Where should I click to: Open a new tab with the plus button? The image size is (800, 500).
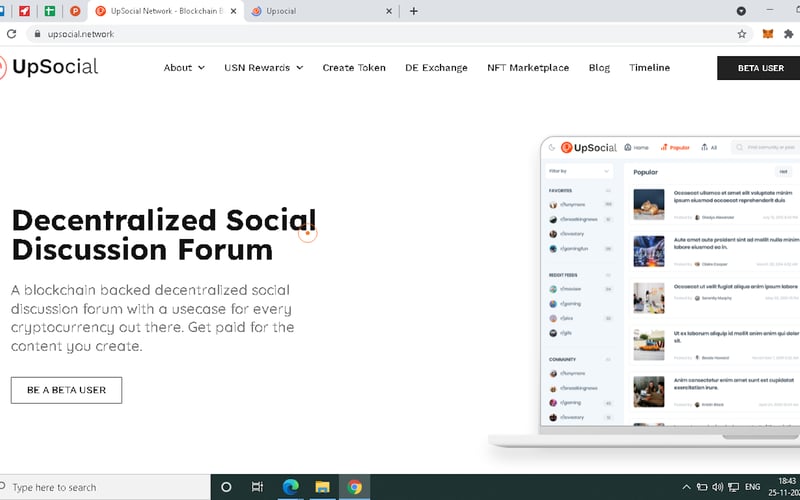(x=414, y=11)
